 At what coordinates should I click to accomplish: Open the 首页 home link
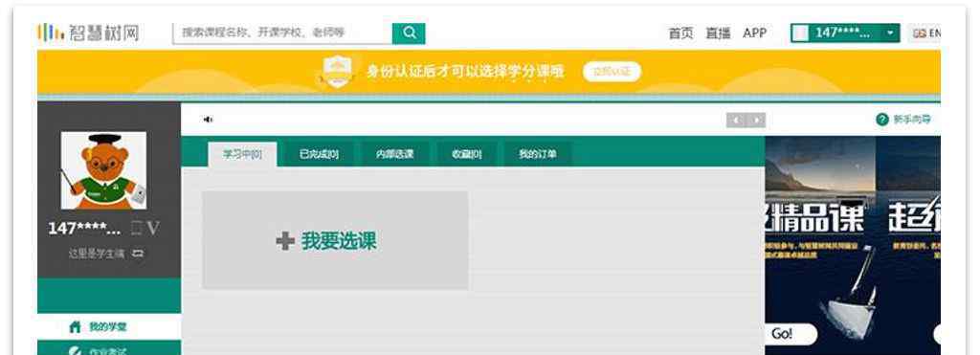pos(680,33)
